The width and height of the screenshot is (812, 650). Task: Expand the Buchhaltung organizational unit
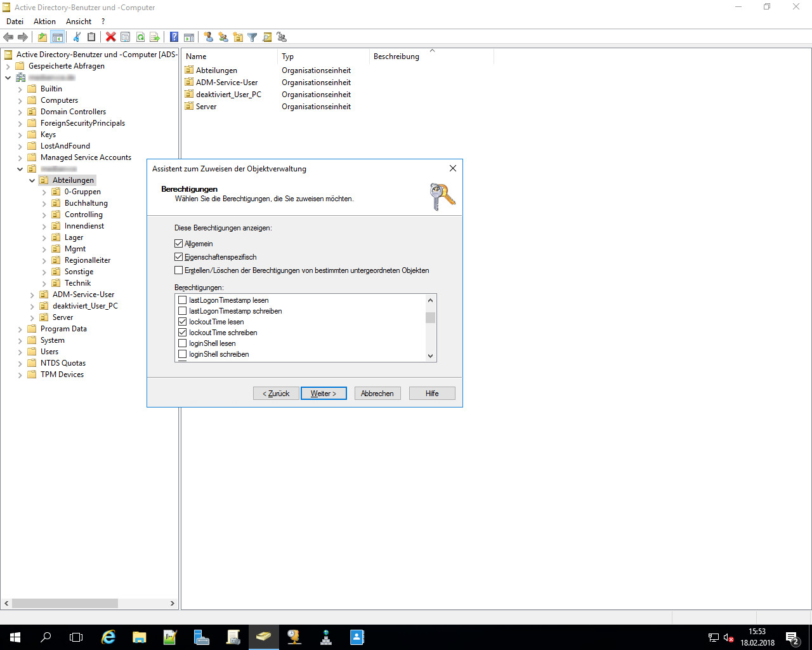tap(44, 203)
